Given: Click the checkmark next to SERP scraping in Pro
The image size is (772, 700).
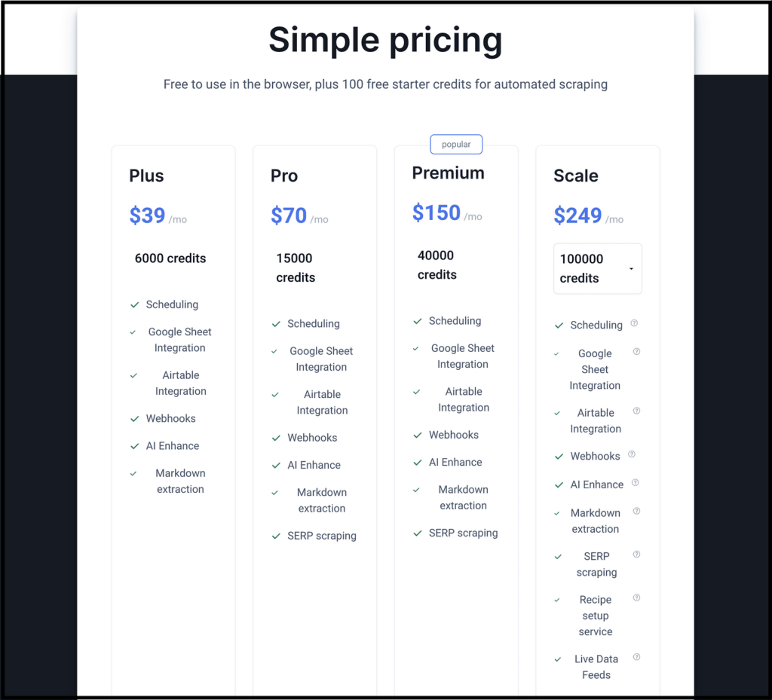Looking at the screenshot, I should pyautogui.click(x=276, y=536).
